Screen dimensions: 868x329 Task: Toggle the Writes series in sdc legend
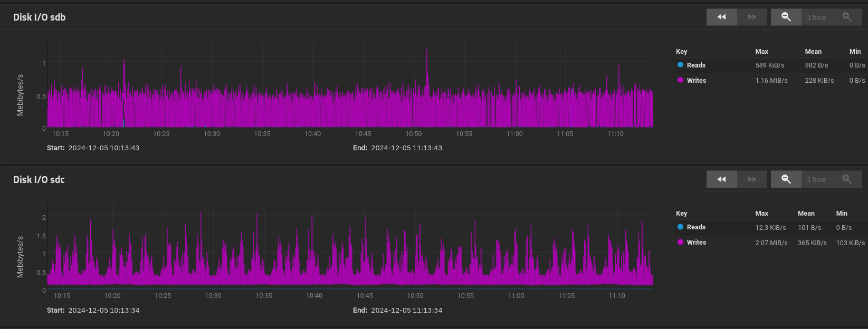click(x=696, y=243)
